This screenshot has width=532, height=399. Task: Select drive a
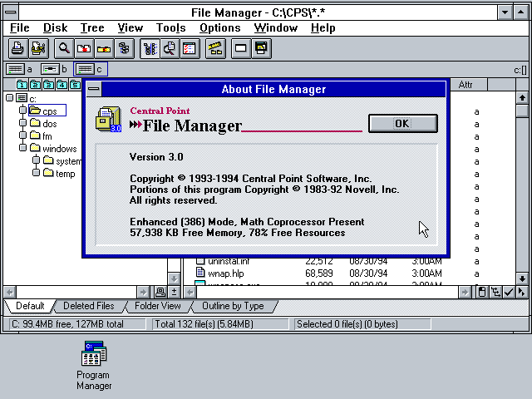19,70
